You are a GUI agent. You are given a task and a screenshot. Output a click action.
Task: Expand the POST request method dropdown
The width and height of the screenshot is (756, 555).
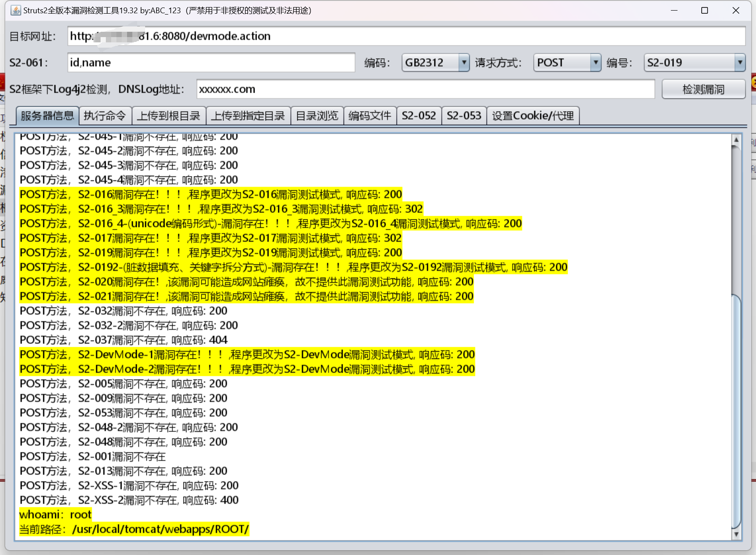point(595,63)
